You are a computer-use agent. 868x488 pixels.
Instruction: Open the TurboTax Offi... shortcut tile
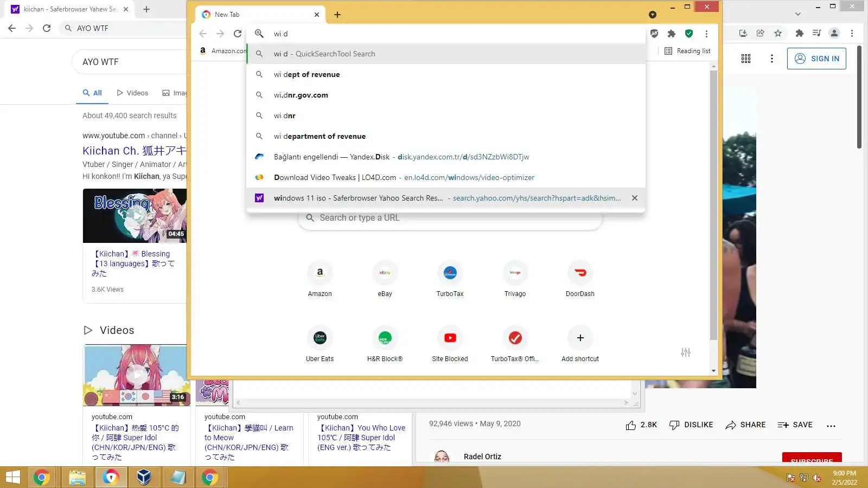pos(515,344)
